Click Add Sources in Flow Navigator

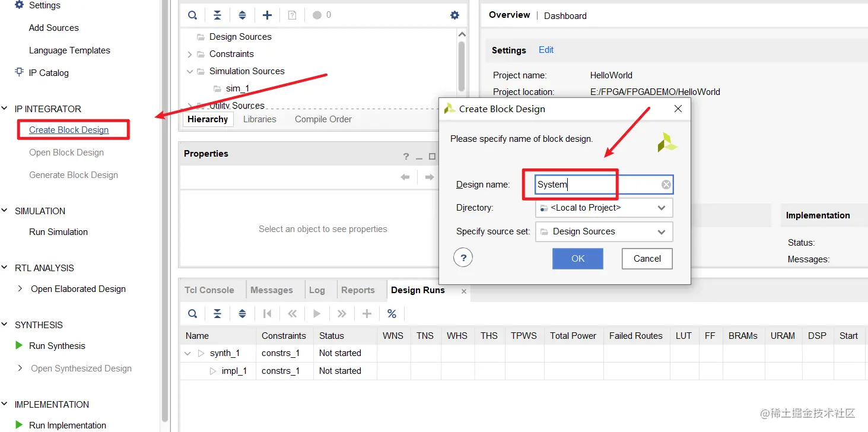(x=54, y=28)
